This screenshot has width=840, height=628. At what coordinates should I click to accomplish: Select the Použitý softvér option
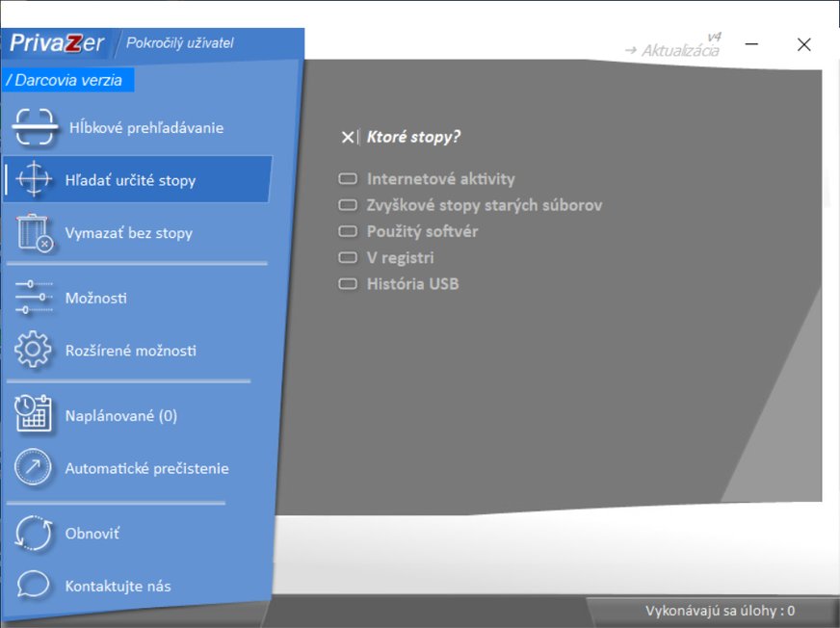point(422,231)
